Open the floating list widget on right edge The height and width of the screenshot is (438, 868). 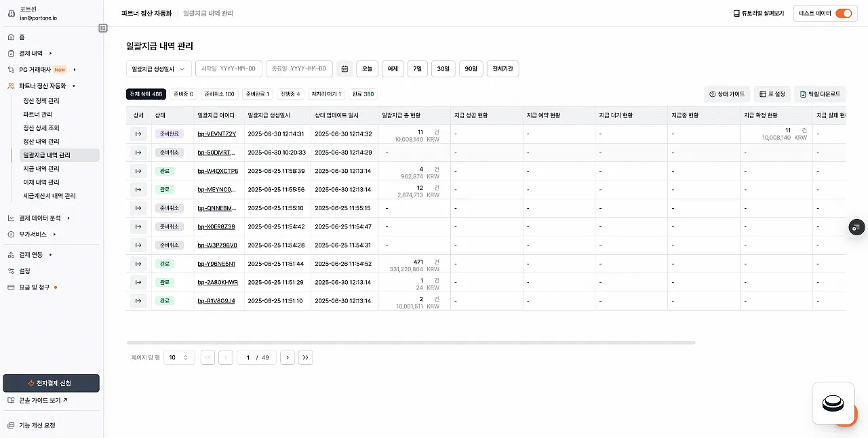[x=856, y=227]
